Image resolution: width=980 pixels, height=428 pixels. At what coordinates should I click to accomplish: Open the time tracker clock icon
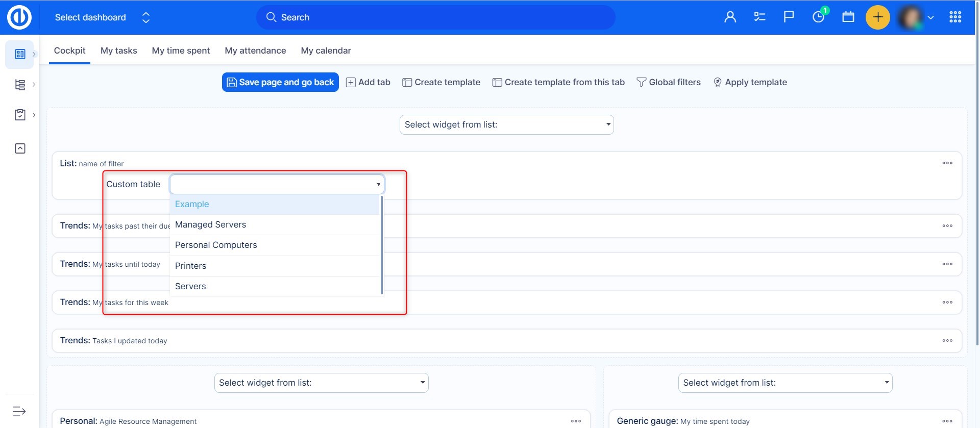point(818,17)
